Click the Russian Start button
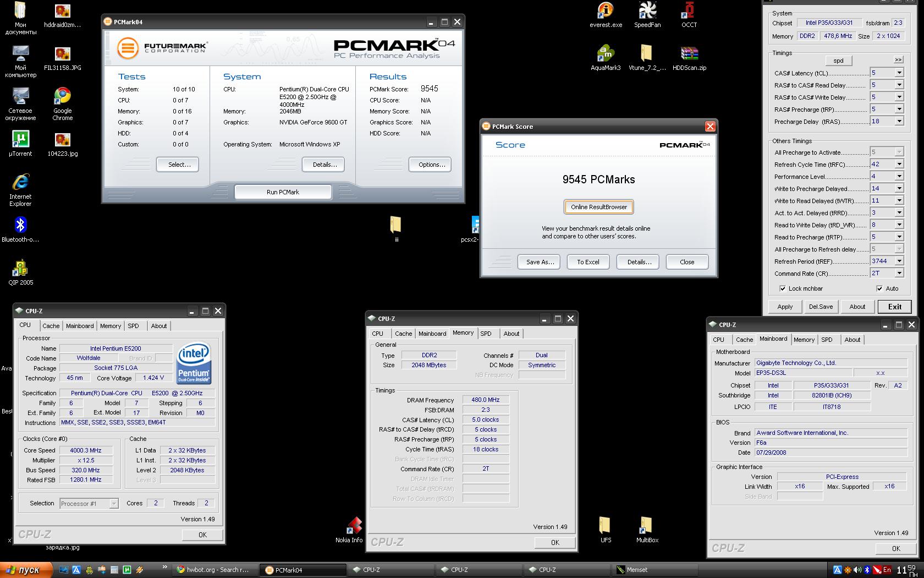 click(x=26, y=570)
